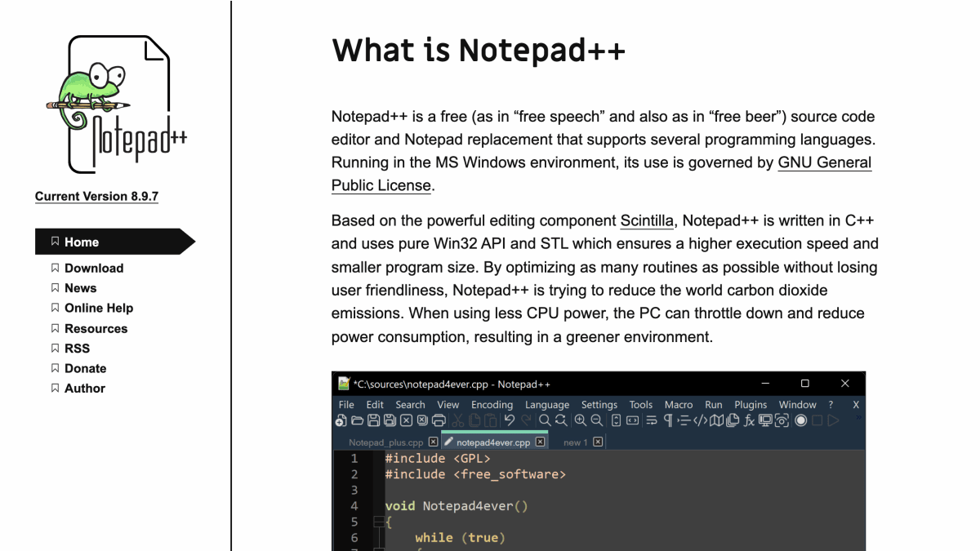
Task: Open the News page link
Action: click(81, 288)
